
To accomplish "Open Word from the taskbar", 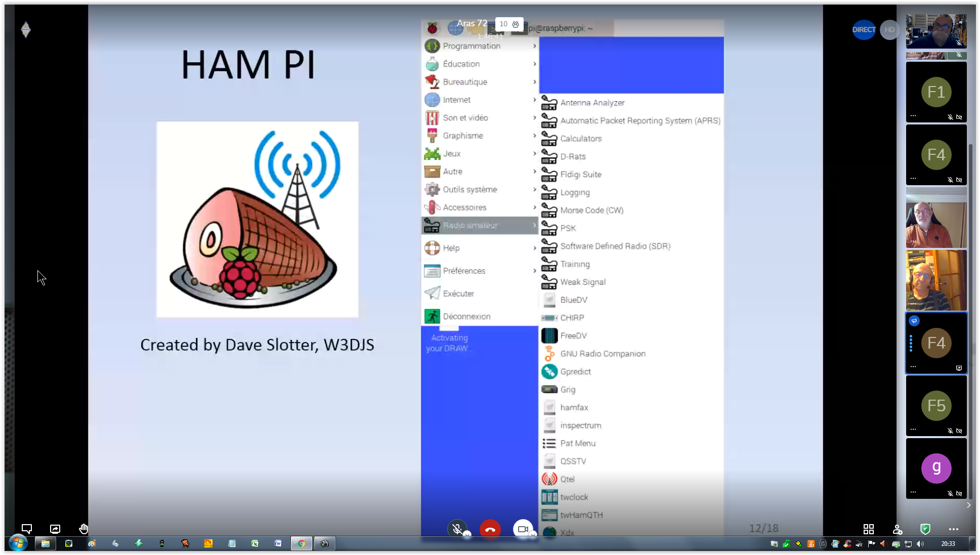I will [278, 543].
